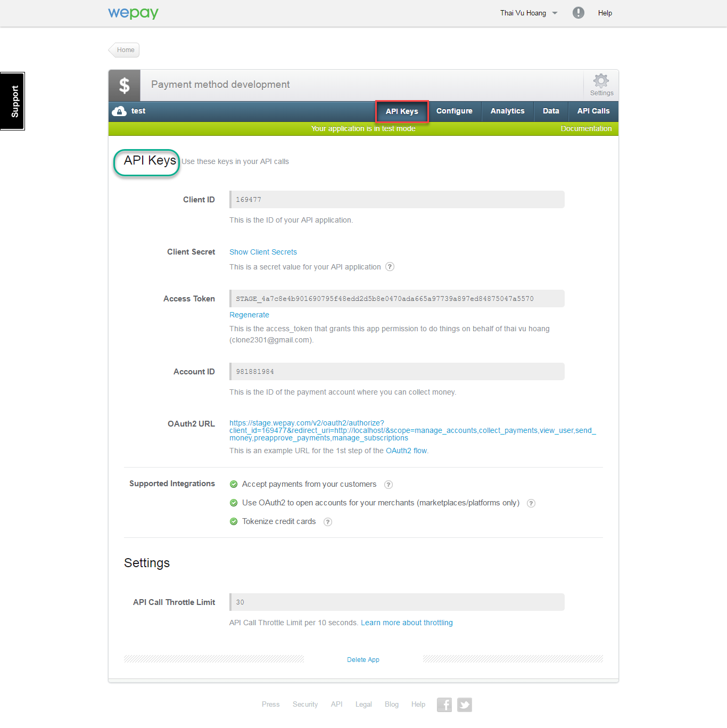The height and width of the screenshot is (728, 727).
Task: Click help icon next to Tokenize credit cards
Action: (x=328, y=522)
